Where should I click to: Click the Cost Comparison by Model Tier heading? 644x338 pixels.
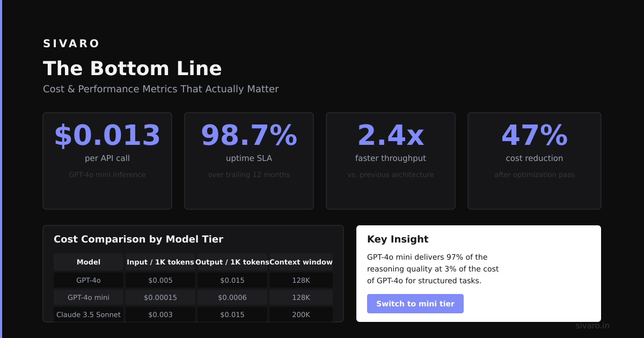click(138, 239)
